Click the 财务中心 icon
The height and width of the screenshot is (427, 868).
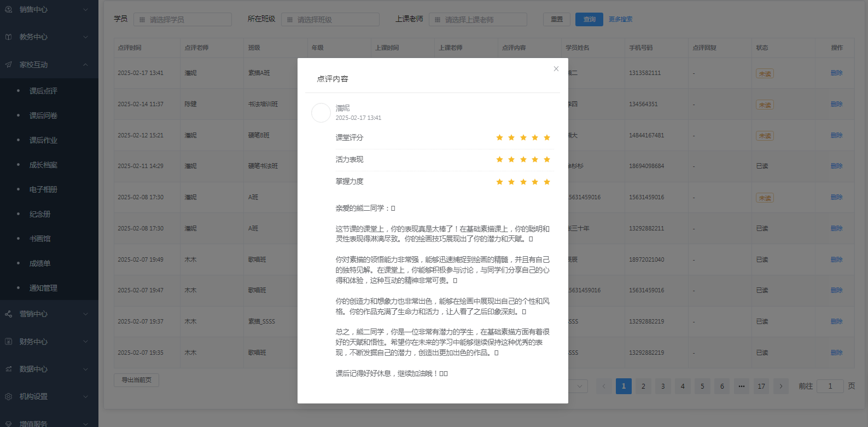9,342
